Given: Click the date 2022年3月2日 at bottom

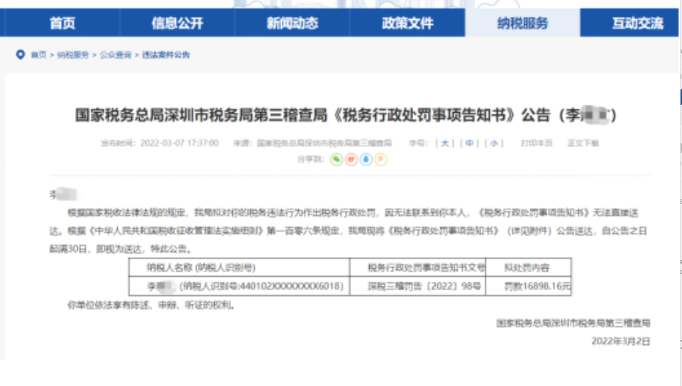Looking at the screenshot, I should pos(621,341).
